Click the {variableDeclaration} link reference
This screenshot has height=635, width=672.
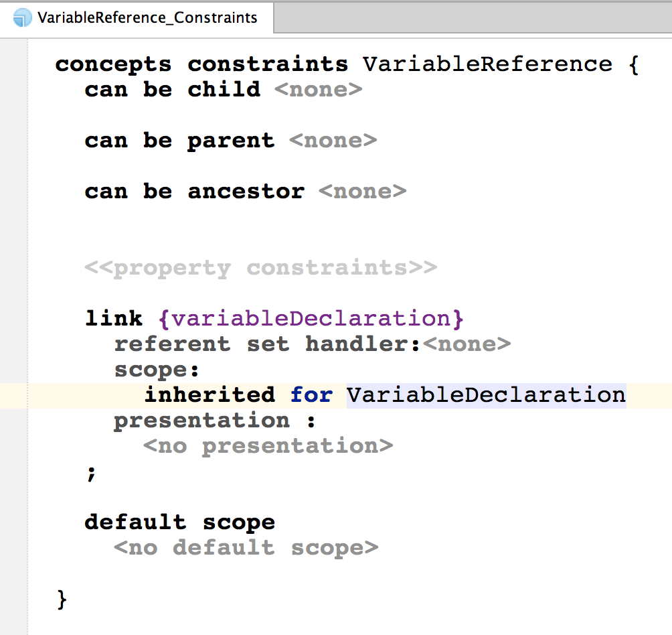point(311,318)
